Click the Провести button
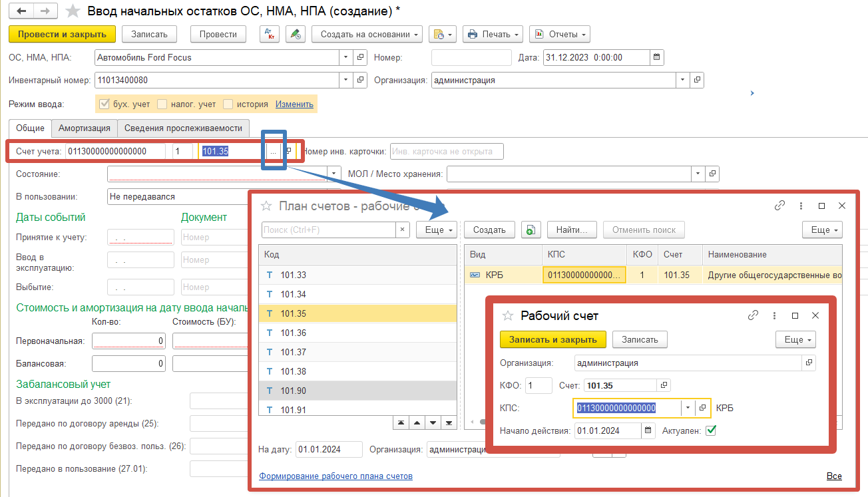Screen dimensions: 868x497 [x=218, y=34]
